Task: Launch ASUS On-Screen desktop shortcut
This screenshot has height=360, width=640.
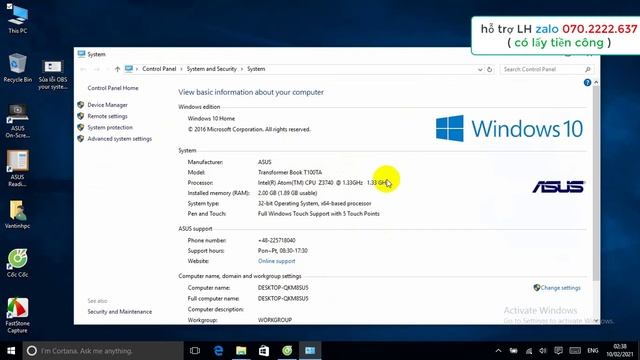Action: 18,121
